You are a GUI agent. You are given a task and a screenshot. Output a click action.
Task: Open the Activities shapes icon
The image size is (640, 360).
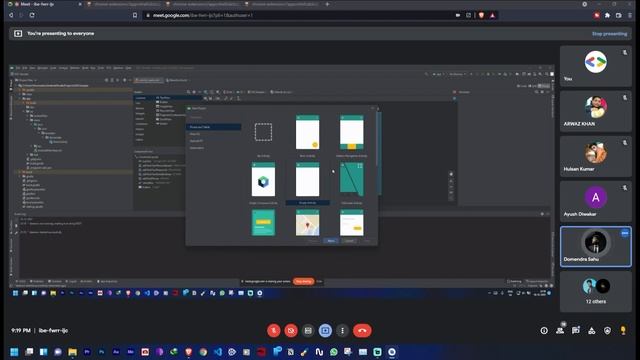click(592, 331)
